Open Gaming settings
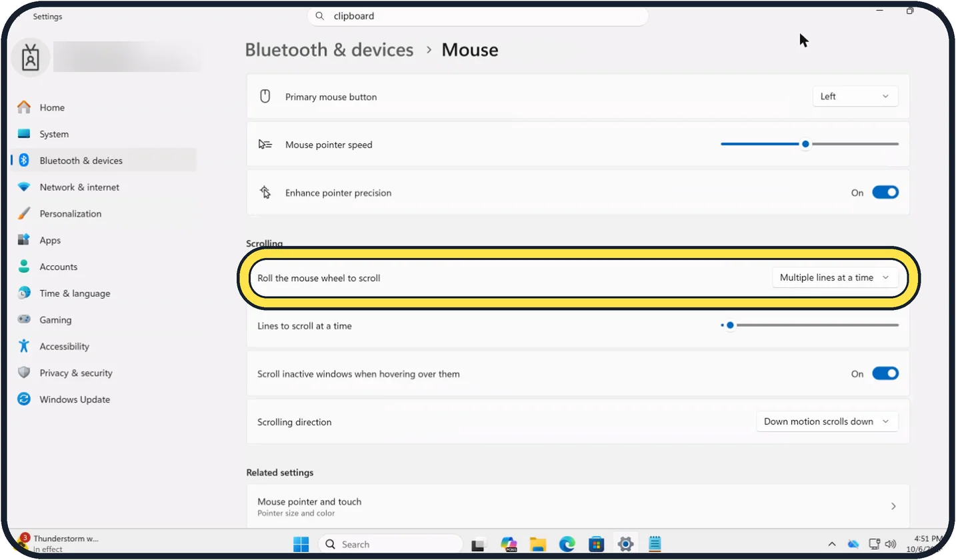Viewport: 956px width, 560px height. [x=55, y=320]
